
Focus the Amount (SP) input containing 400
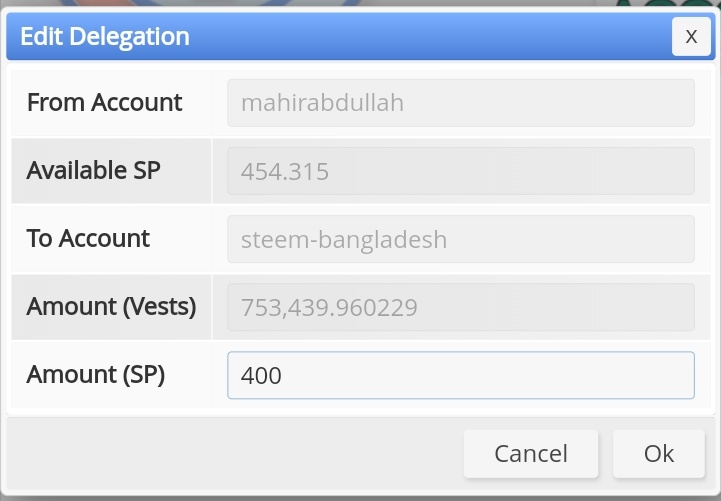[x=460, y=375]
